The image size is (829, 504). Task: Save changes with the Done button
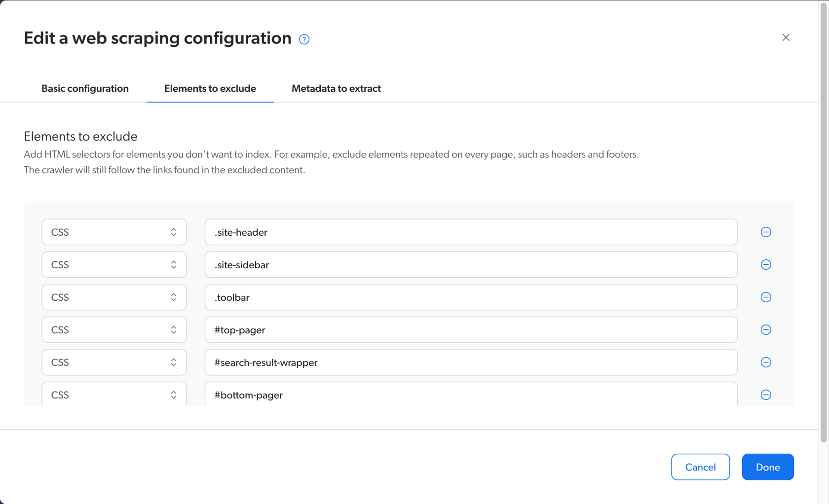click(x=767, y=467)
